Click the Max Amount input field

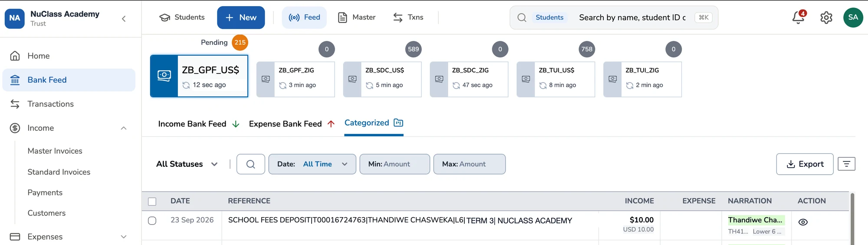[x=470, y=164]
